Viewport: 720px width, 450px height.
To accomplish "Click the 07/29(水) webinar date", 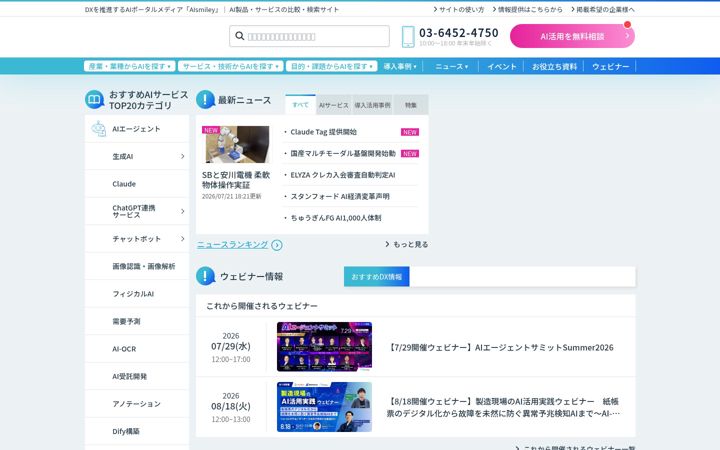I will coord(231,346).
